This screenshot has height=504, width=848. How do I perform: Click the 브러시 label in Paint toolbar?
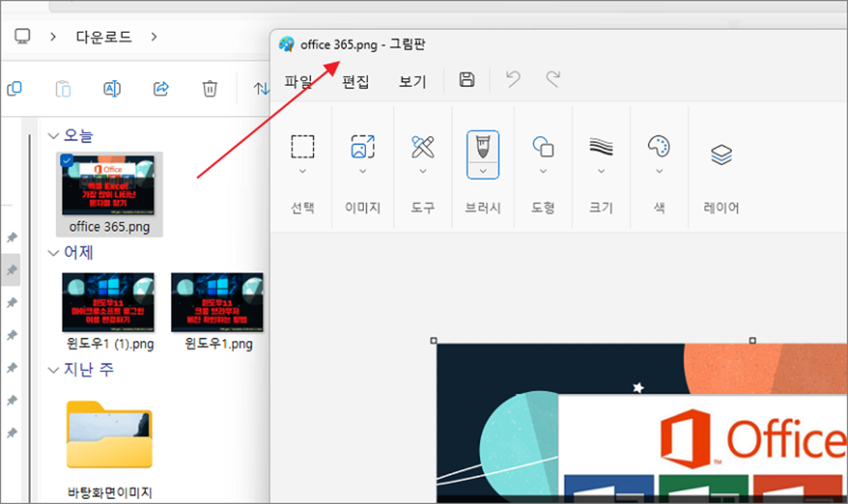coord(483,208)
